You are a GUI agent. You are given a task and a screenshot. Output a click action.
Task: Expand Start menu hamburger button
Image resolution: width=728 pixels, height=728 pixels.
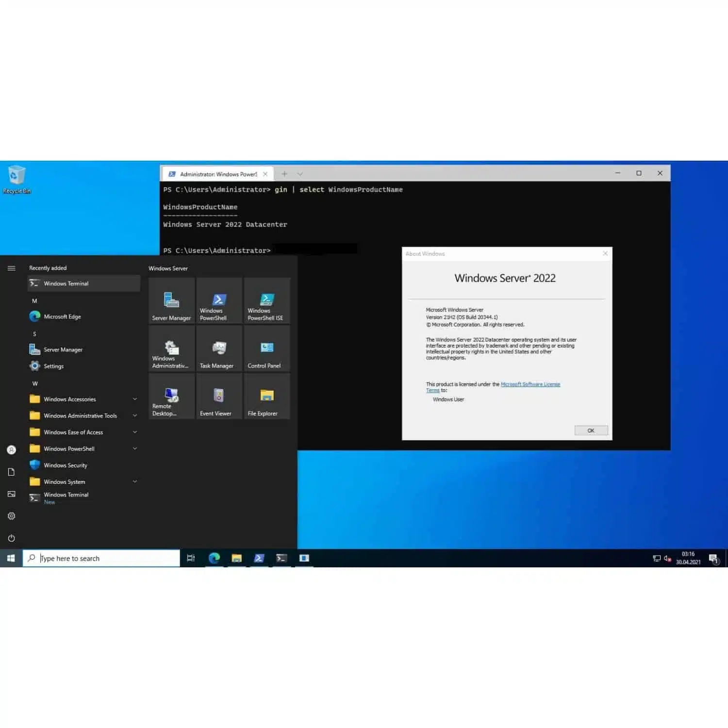(x=11, y=268)
